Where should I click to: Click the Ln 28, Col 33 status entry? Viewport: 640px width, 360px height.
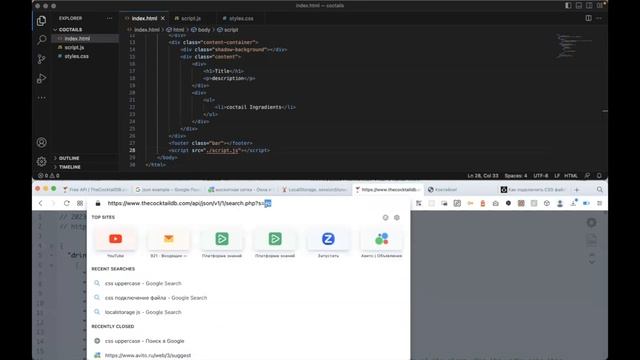click(x=483, y=176)
